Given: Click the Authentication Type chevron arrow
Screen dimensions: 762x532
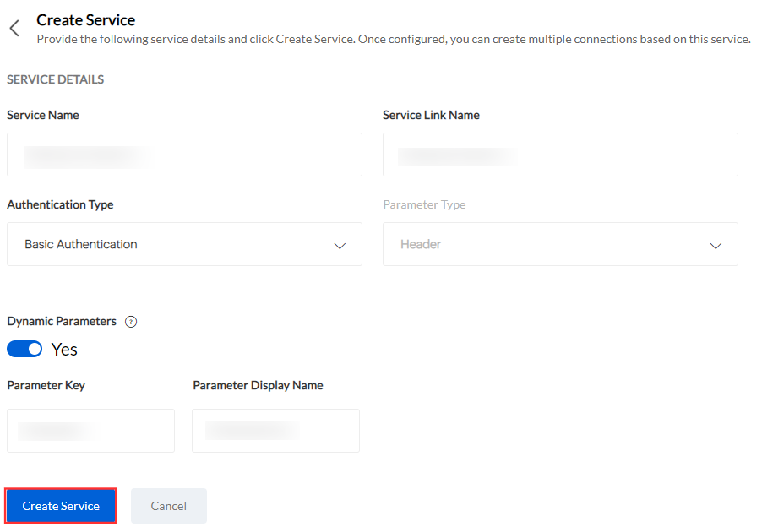Looking at the screenshot, I should (x=340, y=245).
